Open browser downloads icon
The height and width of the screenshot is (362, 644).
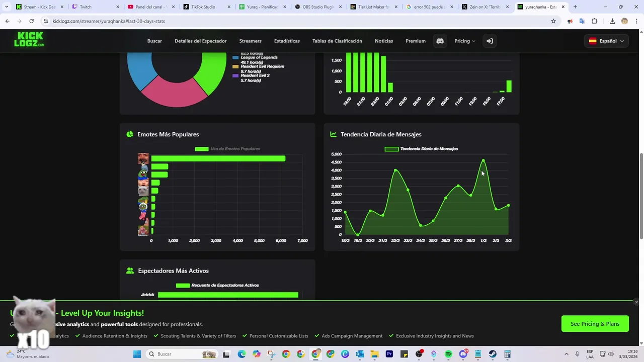pyautogui.click(x=612, y=21)
